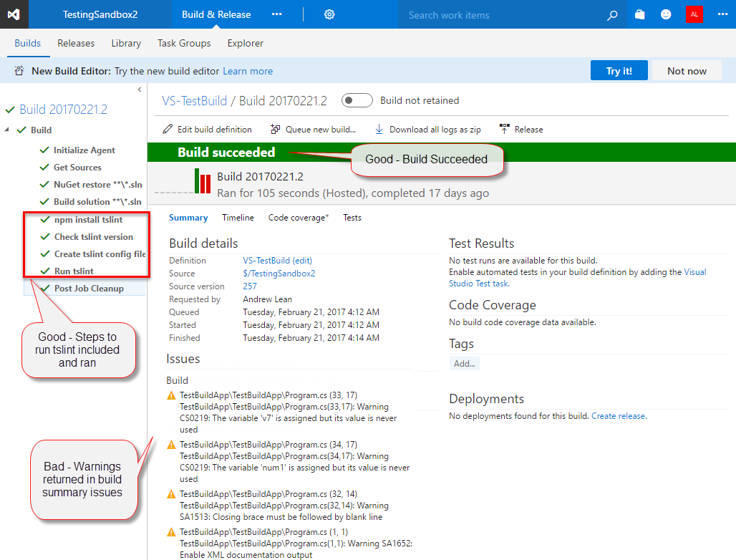Collapse the left build tree panel
This screenshot has height=560, width=736.
(x=140, y=90)
